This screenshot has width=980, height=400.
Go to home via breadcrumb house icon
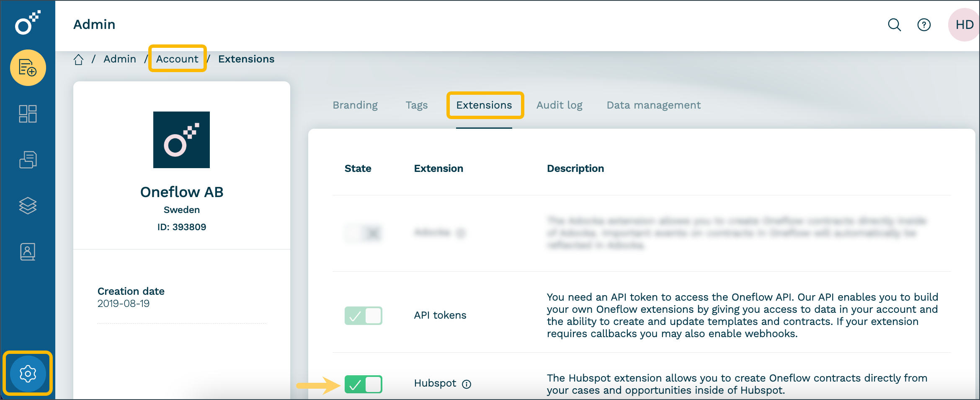(78, 60)
